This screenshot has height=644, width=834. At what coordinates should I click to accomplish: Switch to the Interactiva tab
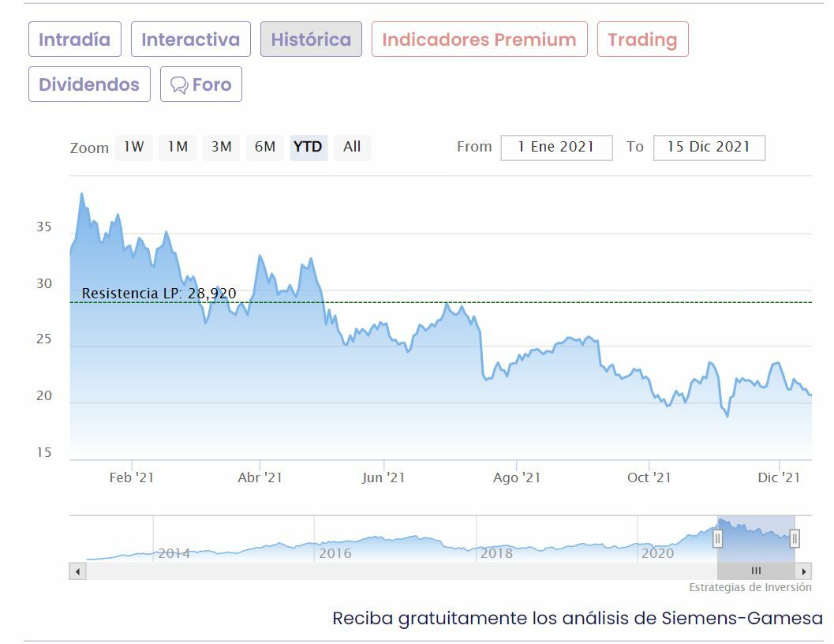tap(190, 39)
